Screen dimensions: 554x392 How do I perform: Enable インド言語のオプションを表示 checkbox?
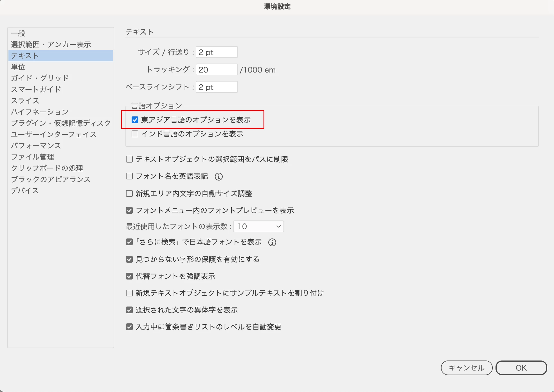pyautogui.click(x=135, y=134)
